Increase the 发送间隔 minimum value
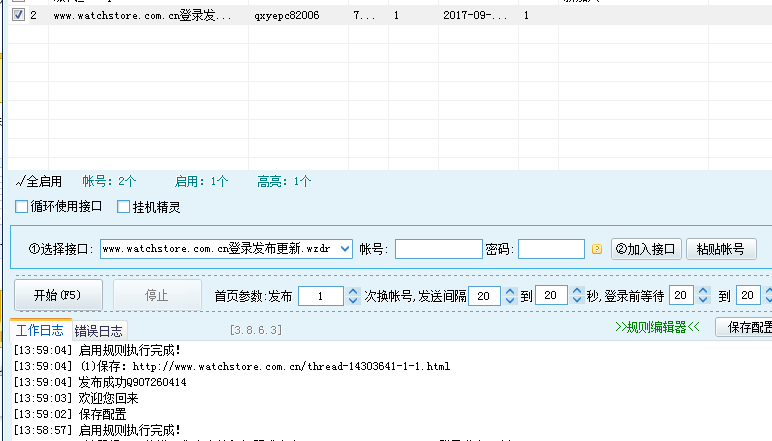 coord(510,291)
